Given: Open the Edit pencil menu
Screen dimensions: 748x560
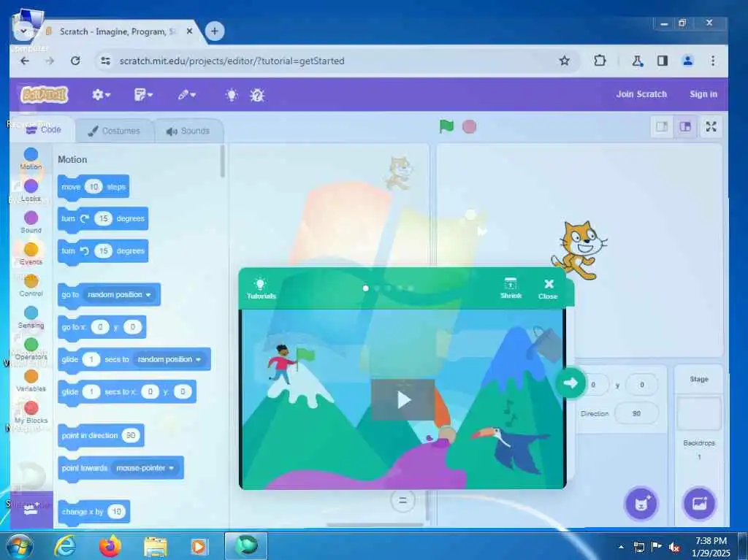Looking at the screenshot, I should (186, 94).
